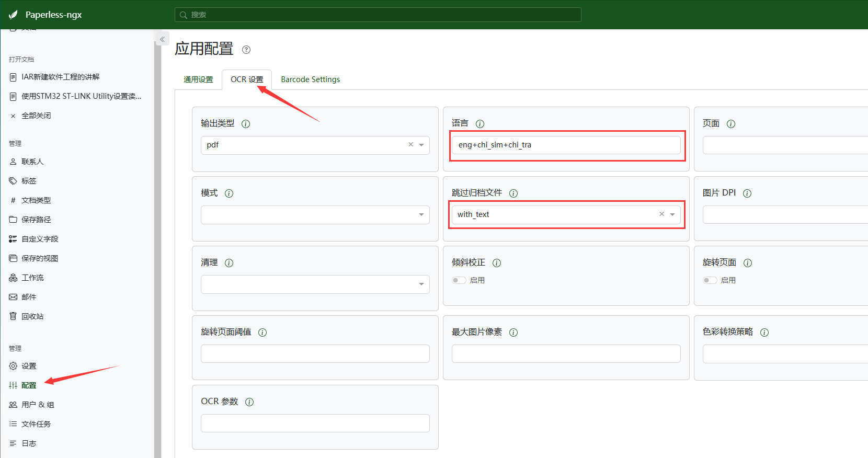Viewport: 868px width, 458px height.
Task: Open 邮件 mail settings in the sidebar
Action: pos(29,297)
